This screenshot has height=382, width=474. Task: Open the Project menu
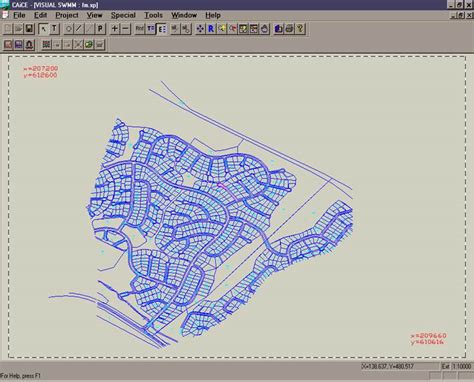(67, 15)
